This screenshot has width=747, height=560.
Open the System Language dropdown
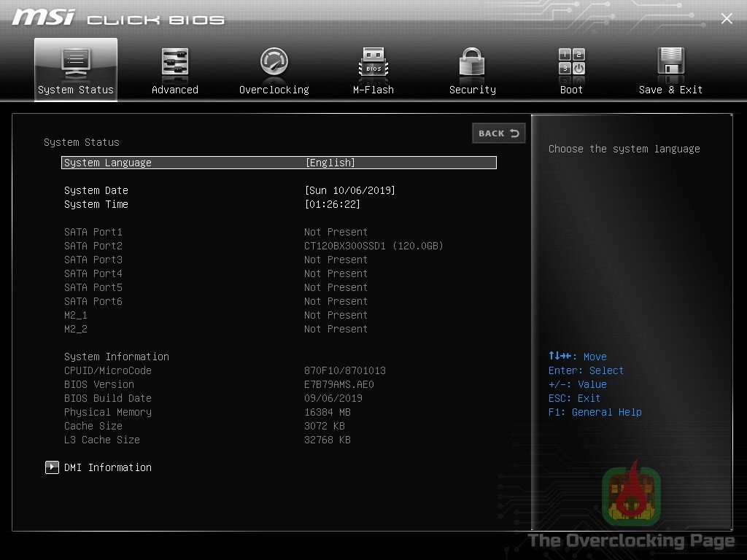pyautogui.click(x=111, y=162)
